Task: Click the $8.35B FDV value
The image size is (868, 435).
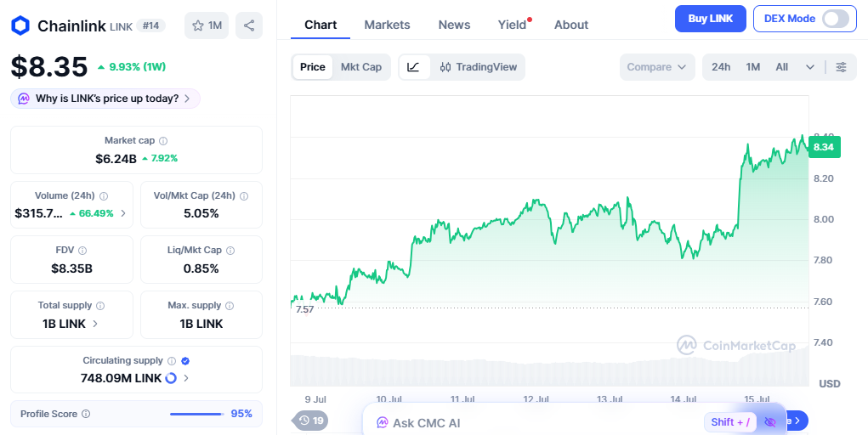Action: click(71, 268)
